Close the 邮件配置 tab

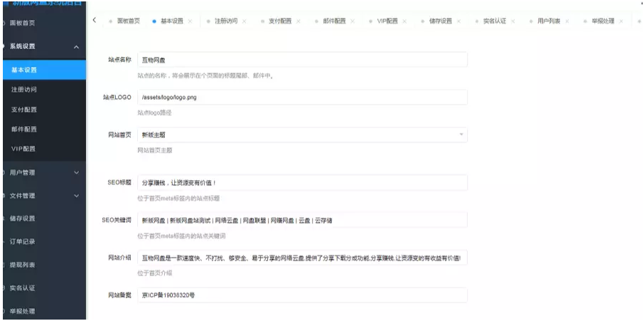click(353, 21)
